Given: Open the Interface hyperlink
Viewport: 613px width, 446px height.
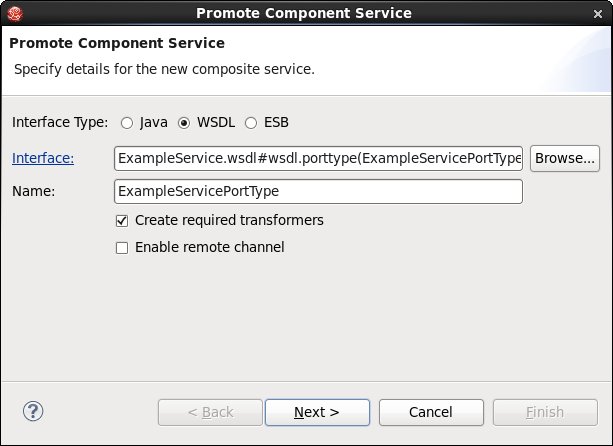Looking at the screenshot, I should 43,158.
